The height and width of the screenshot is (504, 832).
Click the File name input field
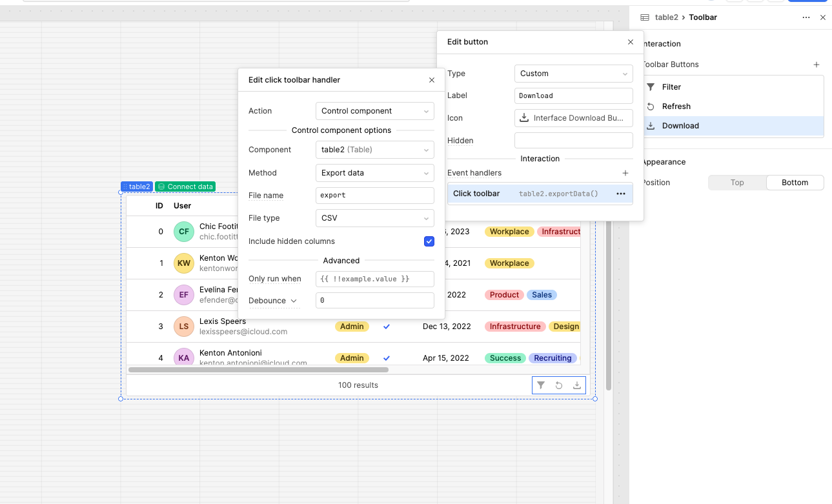(x=374, y=196)
